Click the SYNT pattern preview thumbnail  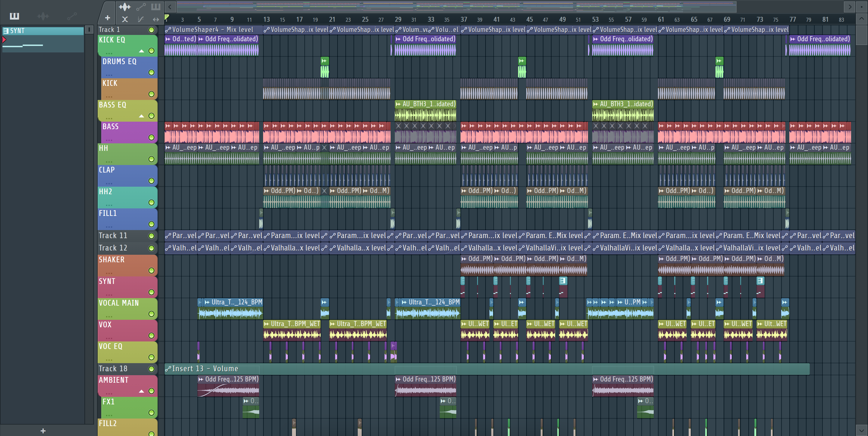[x=43, y=44]
